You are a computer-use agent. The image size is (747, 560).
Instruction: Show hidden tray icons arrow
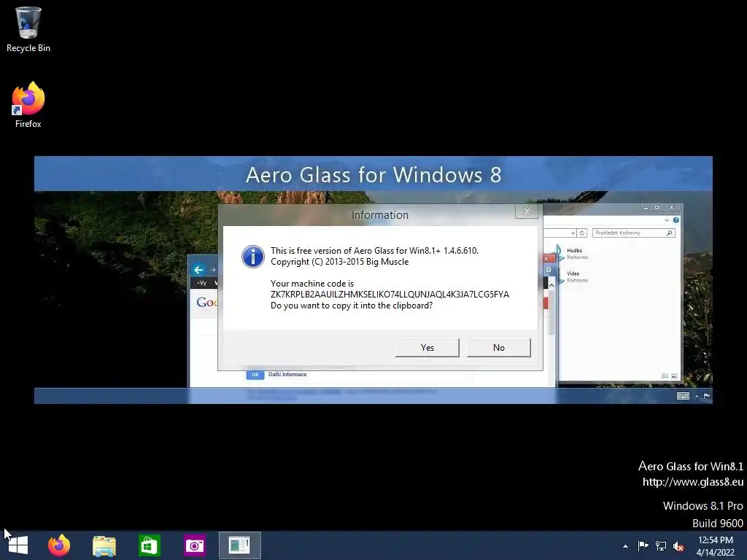[x=625, y=546]
